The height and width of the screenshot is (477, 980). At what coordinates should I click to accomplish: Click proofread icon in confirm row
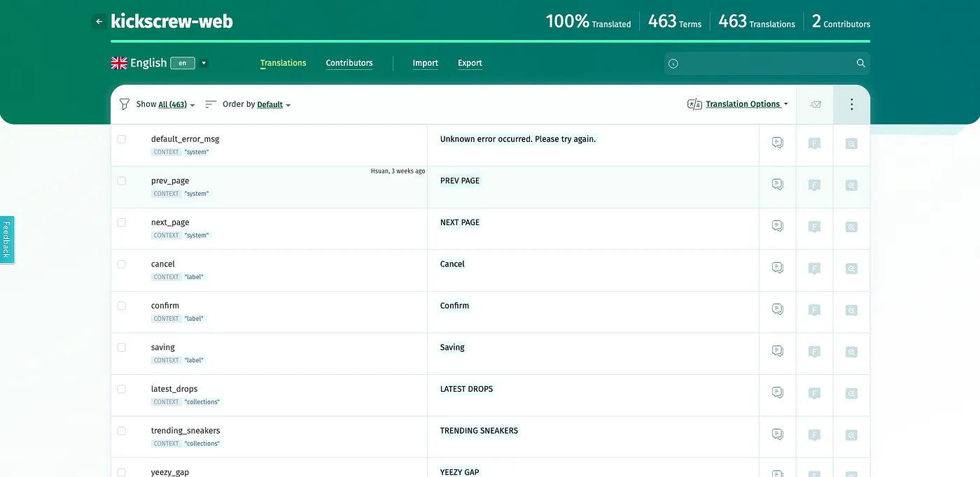click(x=851, y=310)
